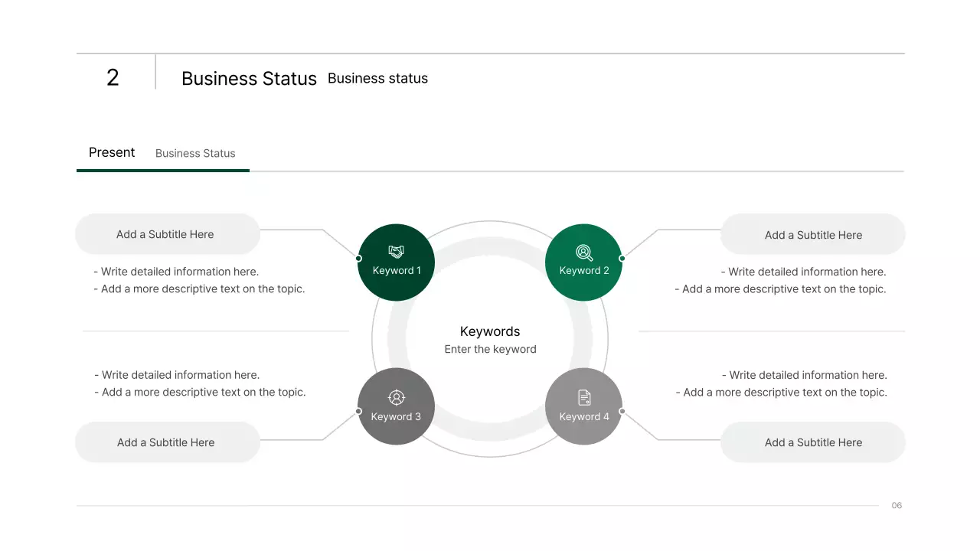
Task: Click the page number 06
Action: tap(896, 505)
